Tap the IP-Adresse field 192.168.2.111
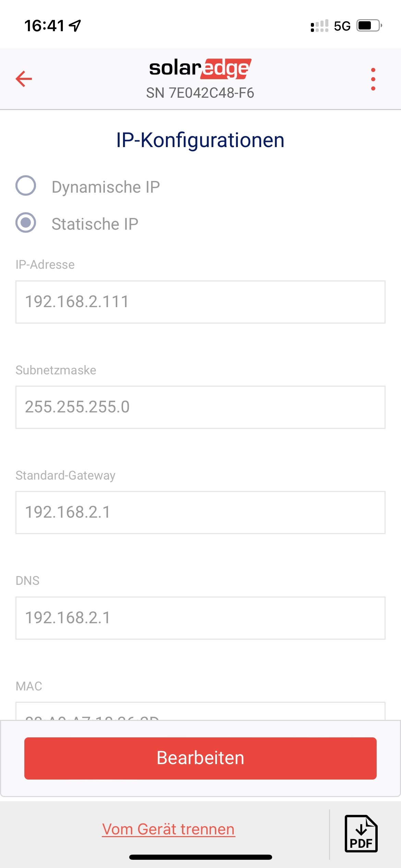401x868 pixels. [200, 302]
